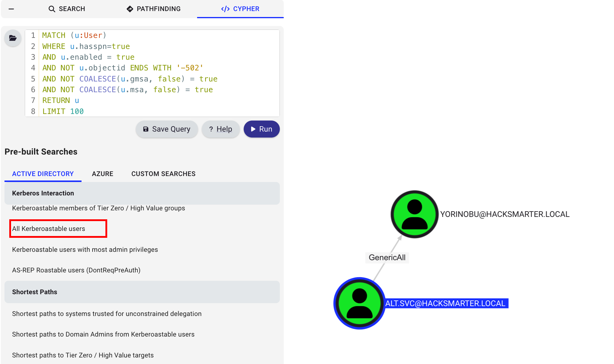Image resolution: width=614 pixels, height=364 pixels.
Task: Select the Azure pre-built searches tab
Action: (102, 174)
